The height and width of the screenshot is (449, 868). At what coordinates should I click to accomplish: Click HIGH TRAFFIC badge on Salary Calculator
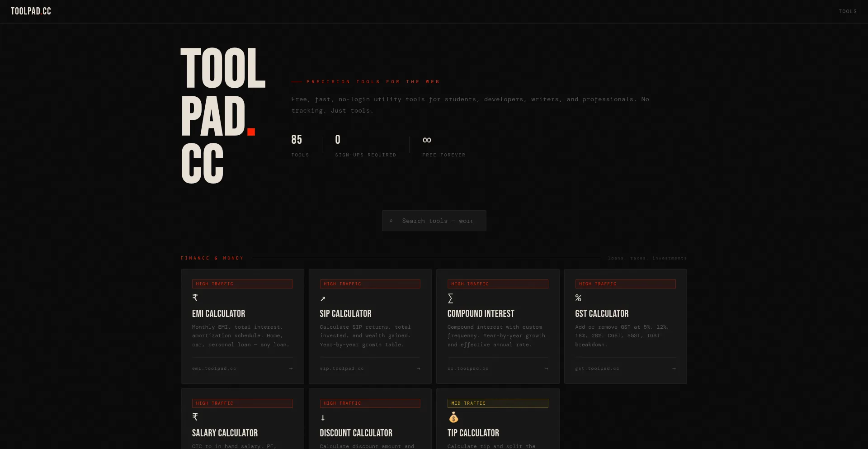tap(242, 403)
